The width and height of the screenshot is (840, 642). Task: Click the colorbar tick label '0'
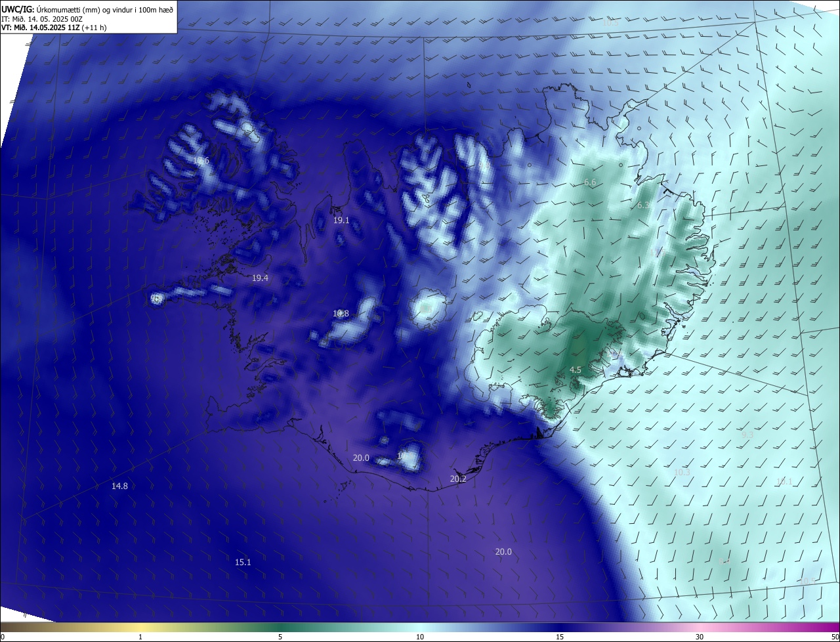(3, 637)
